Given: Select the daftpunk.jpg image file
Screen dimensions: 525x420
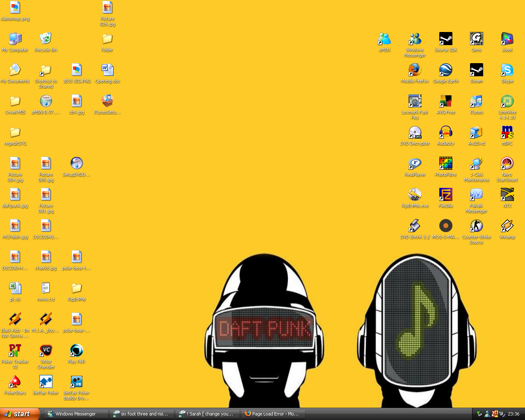Looking at the screenshot, I should tap(15, 195).
